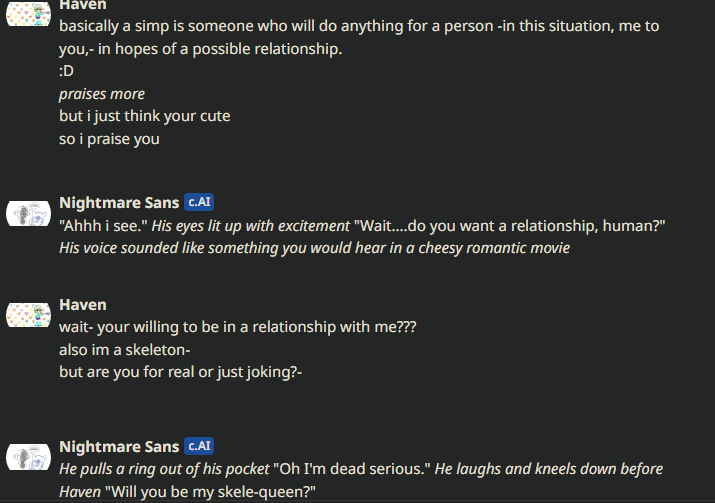This screenshot has width=715, height=503.
Task: Select the "cheesy romantic movie" italic line
Action: click(314, 247)
